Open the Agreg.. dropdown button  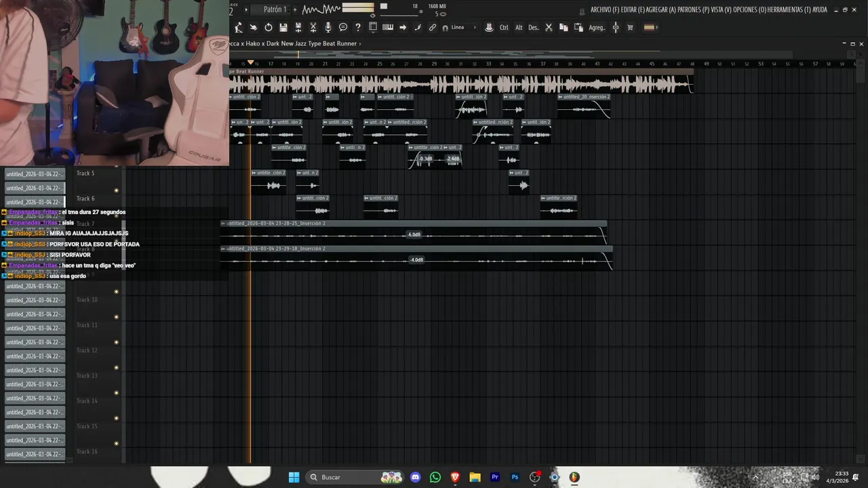[597, 28]
